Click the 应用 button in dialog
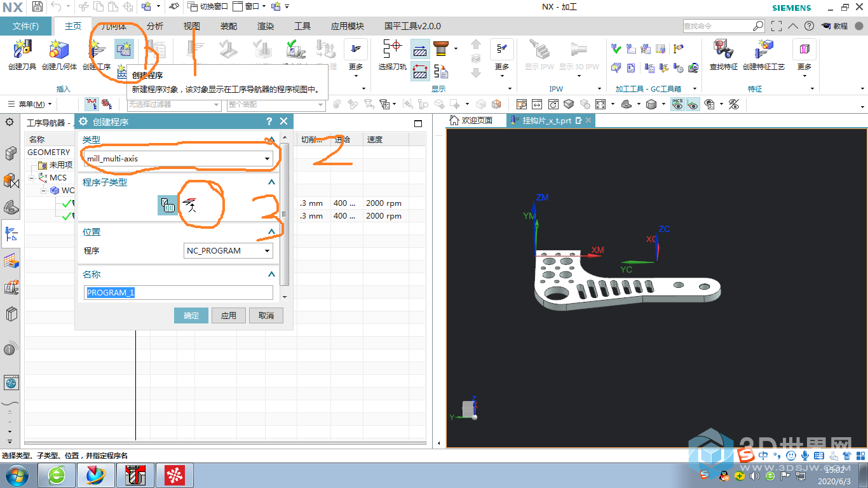The width and height of the screenshot is (868, 488). [x=229, y=315]
